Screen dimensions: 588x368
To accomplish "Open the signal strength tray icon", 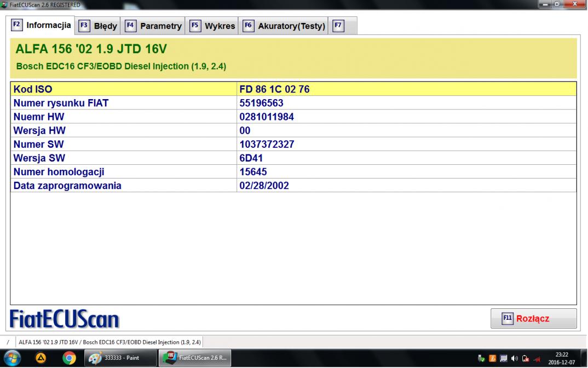I will pyautogui.click(x=537, y=359).
